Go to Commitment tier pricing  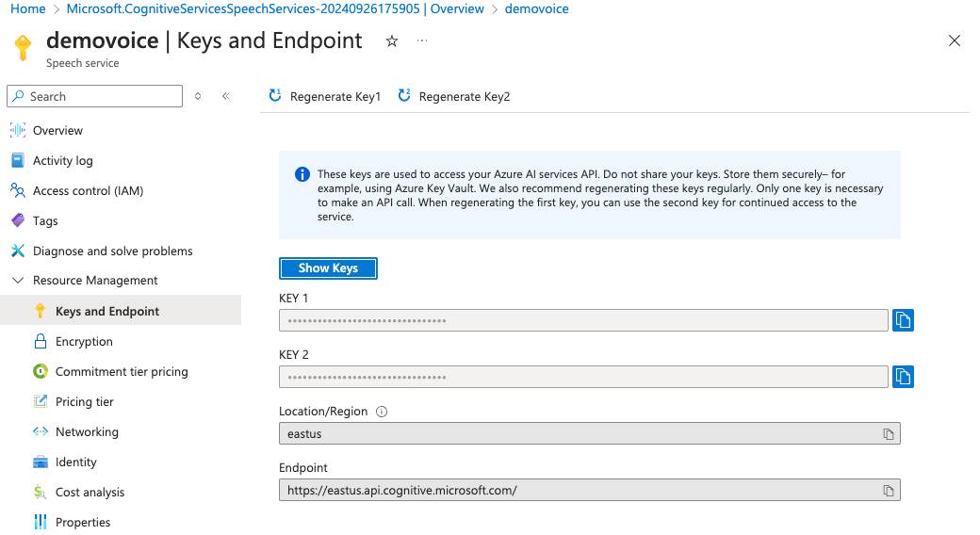[122, 372]
